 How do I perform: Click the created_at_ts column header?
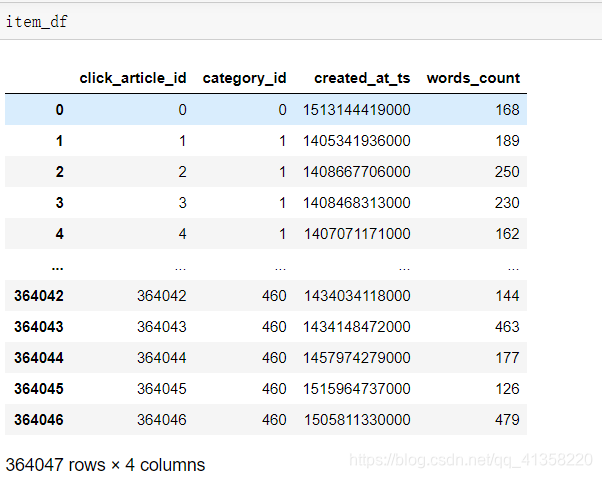362,78
